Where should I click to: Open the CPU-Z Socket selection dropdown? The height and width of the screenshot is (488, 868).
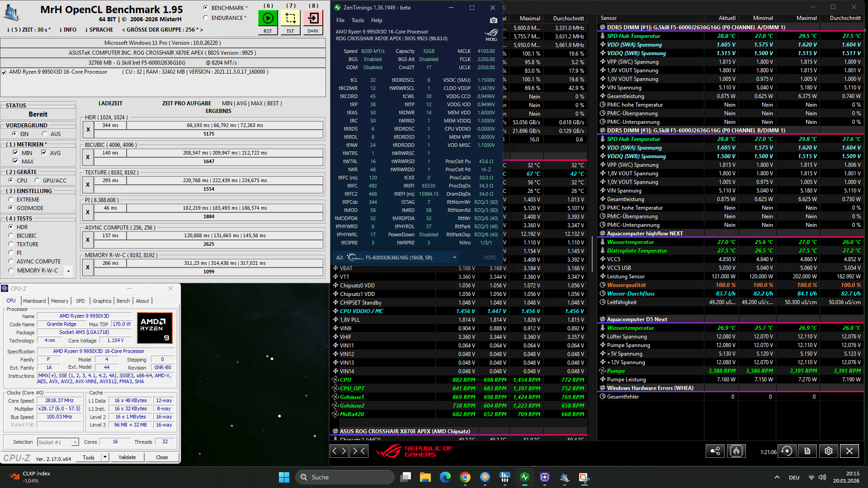75,442
